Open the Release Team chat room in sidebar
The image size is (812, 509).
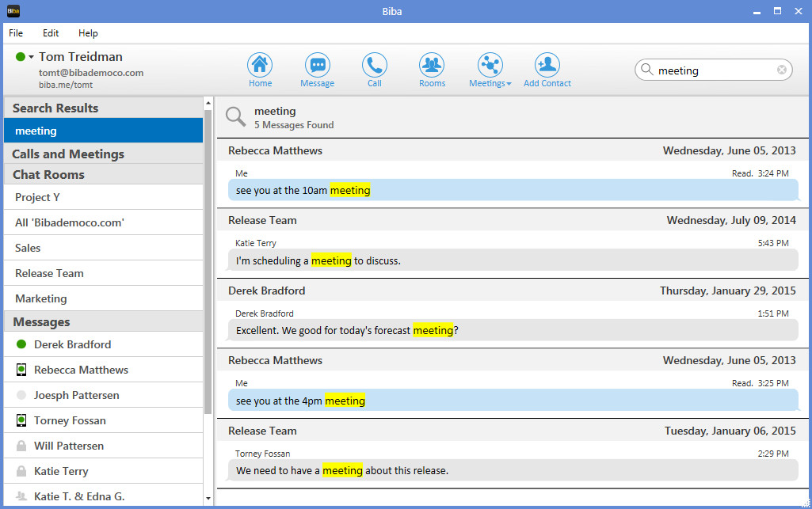pos(104,273)
